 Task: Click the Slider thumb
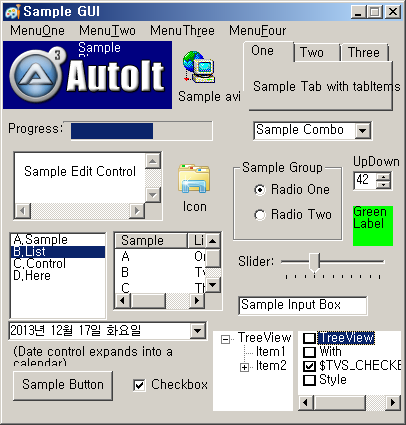(x=314, y=262)
